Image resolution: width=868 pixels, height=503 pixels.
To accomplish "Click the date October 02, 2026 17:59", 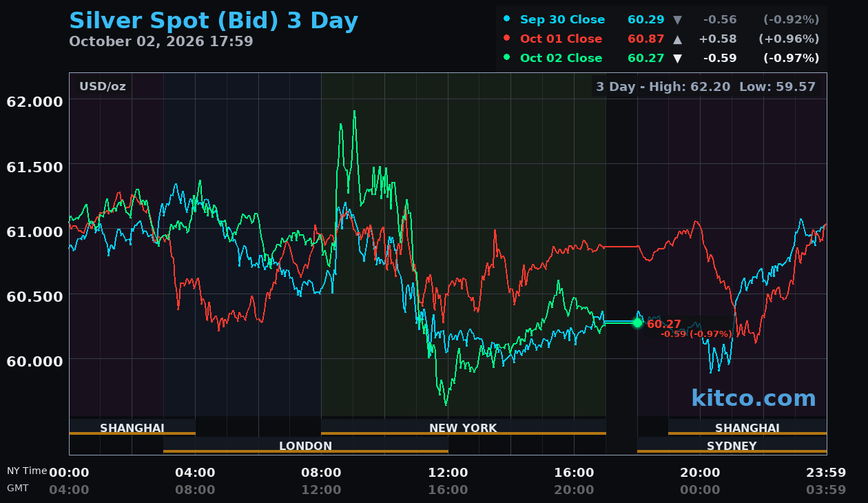I will pyautogui.click(x=161, y=41).
